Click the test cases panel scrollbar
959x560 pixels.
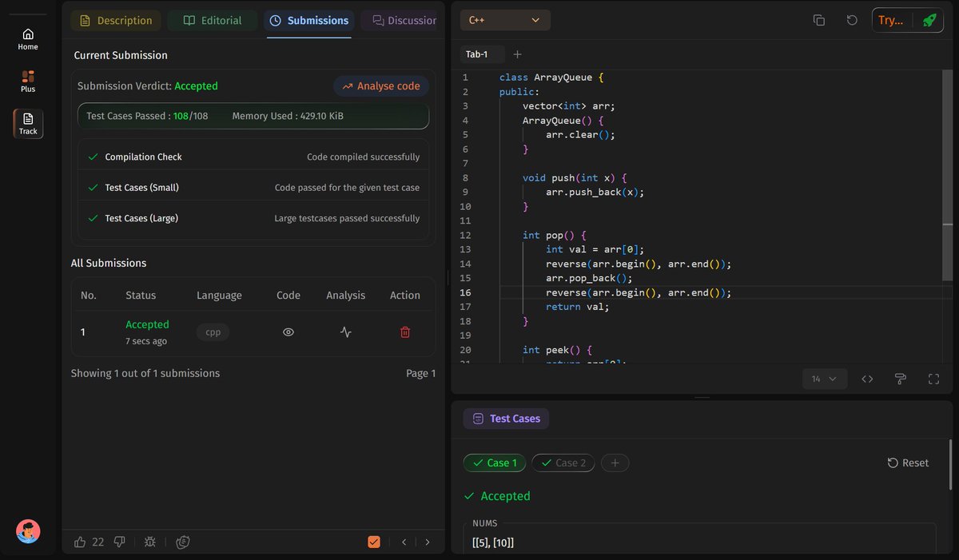tap(950, 464)
